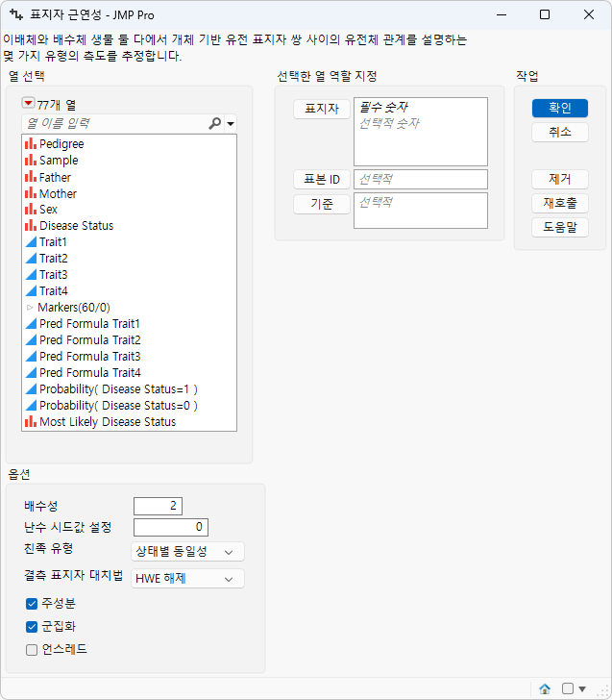612x700 pixels.
Task: Uncheck the 군집화 checkbox
Action: tap(31, 627)
